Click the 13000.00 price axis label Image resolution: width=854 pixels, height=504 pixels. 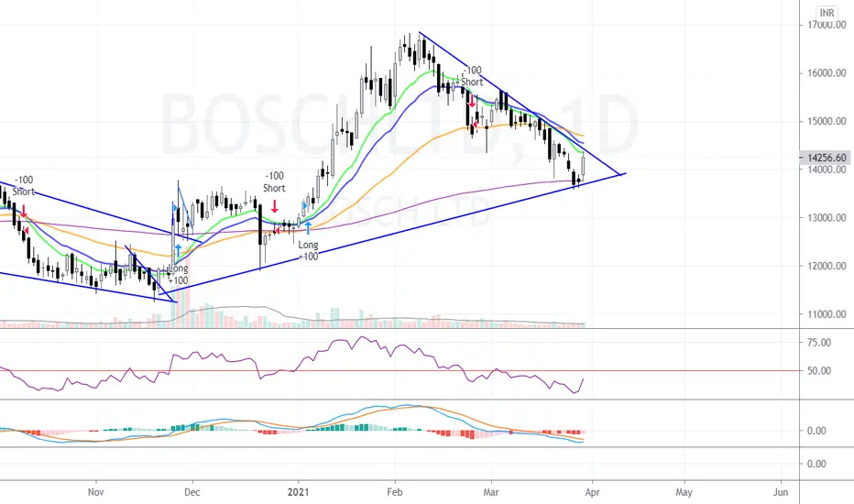(827, 217)
